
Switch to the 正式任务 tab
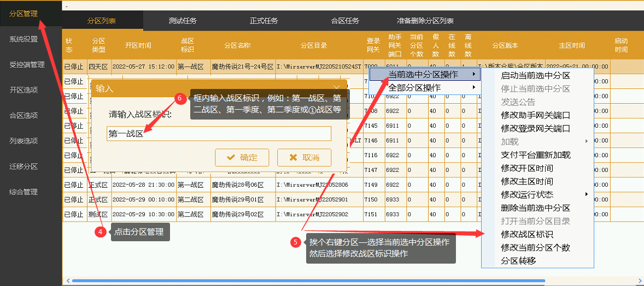[x=264, y=21]
